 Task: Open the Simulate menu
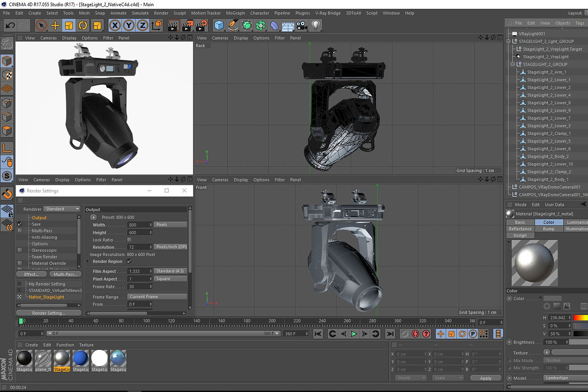click(x=140, y=13)
